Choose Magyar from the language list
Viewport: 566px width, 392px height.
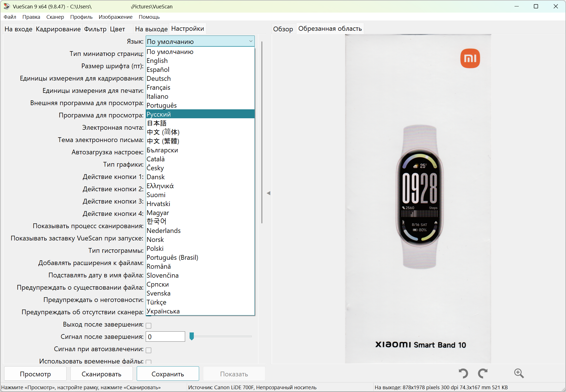click(x=200, y=213)
